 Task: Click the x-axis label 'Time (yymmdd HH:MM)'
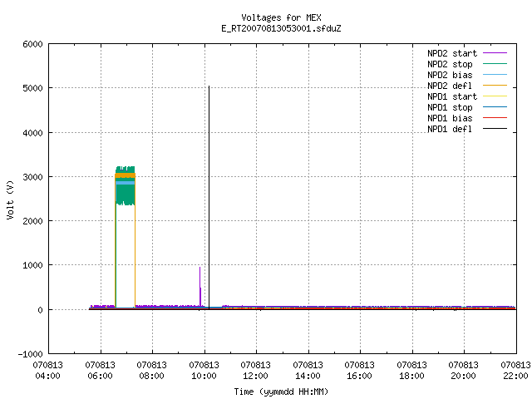click(281, 392)
